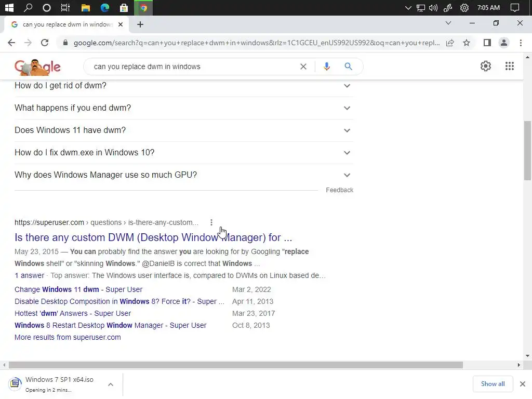This screenshot has width=532, height=399.
Task: Click the horizontal scrollbar thumb
Action: (236, 365)
